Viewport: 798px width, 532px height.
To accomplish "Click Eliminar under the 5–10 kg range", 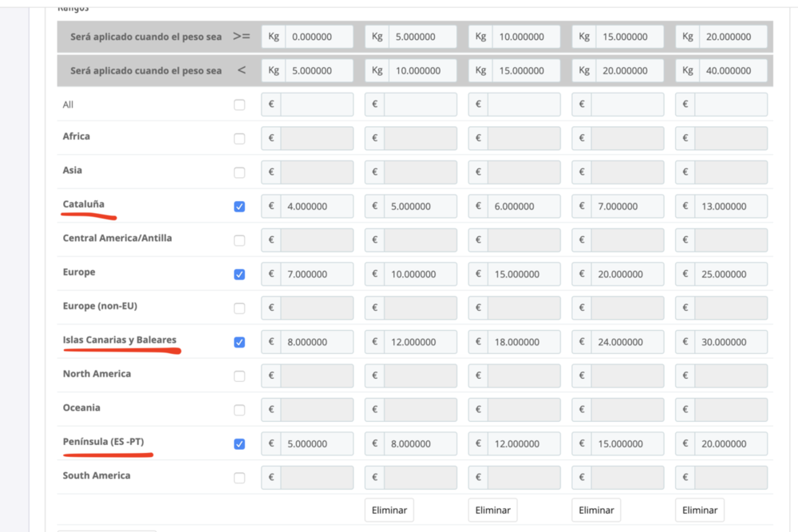I will [x=389, y=510].
